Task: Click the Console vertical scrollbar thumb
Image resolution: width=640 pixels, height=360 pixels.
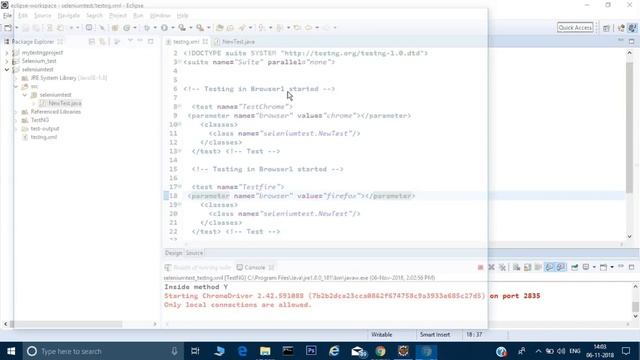Action: point(635,307)
